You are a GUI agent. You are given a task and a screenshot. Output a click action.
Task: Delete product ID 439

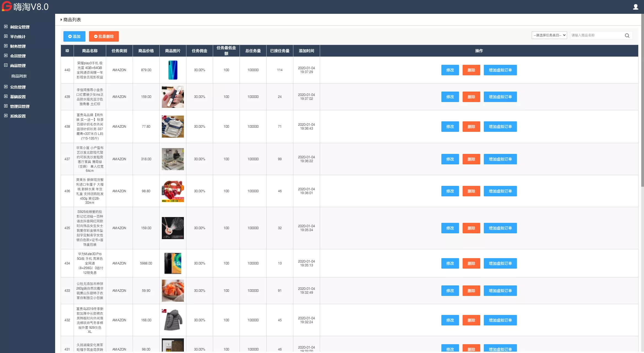471,97
